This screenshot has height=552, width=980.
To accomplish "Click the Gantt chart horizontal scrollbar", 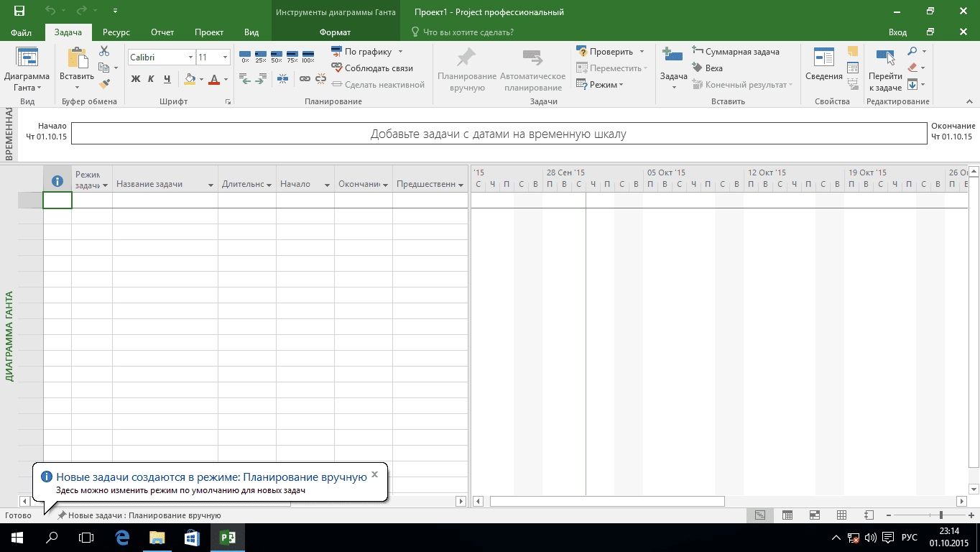I will coord(607,501).
